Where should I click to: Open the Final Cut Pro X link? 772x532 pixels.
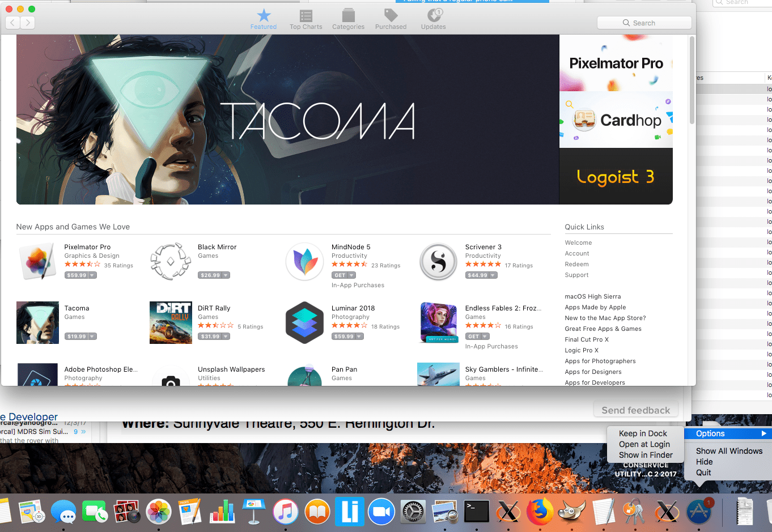click(x=587, y=339)
